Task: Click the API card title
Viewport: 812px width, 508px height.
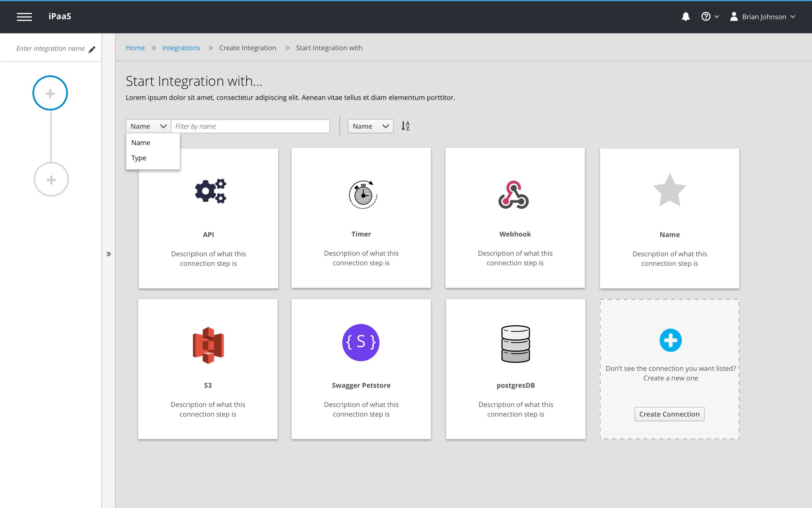Action: pyautogui.click(x=208, y=235)
